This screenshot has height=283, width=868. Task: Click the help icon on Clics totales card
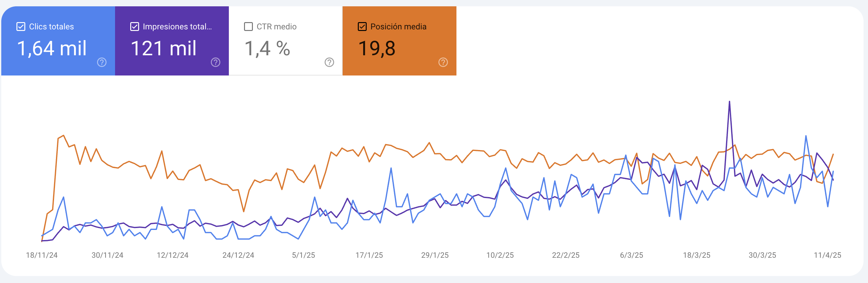click(x=102, y=62)
